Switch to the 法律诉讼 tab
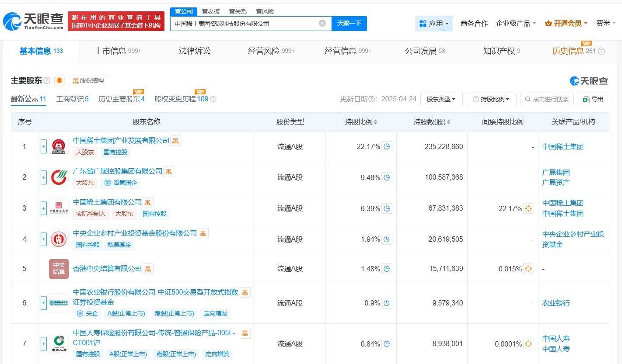The image size is (622, 364). pos(195,51)
